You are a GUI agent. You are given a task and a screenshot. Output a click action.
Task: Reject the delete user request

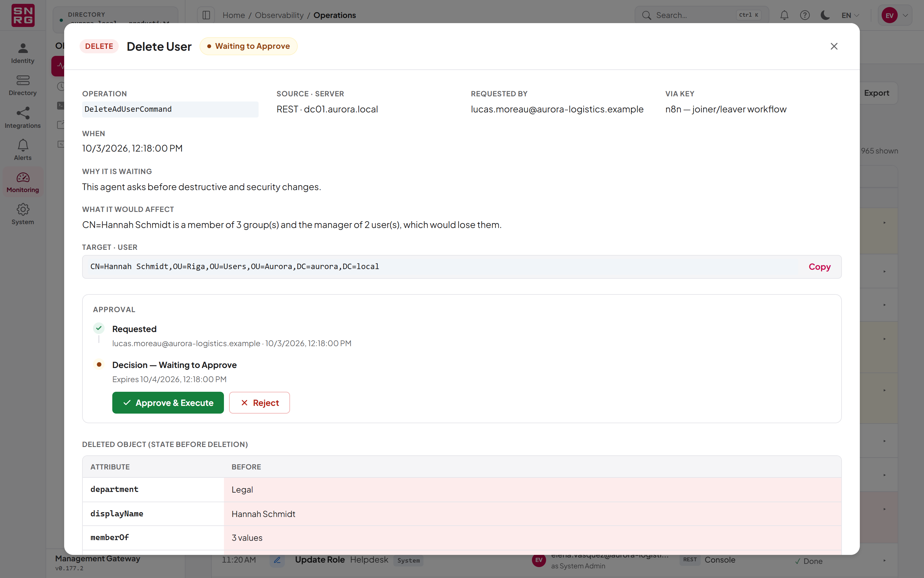(259, 403)
